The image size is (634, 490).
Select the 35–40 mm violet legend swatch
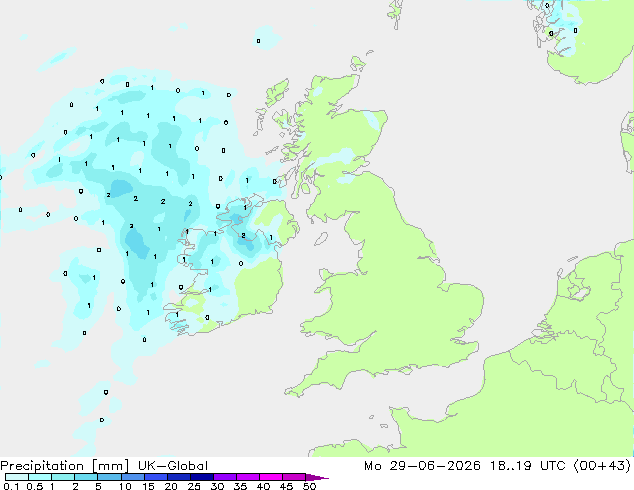pyautogui.click(x=248, y=477)
